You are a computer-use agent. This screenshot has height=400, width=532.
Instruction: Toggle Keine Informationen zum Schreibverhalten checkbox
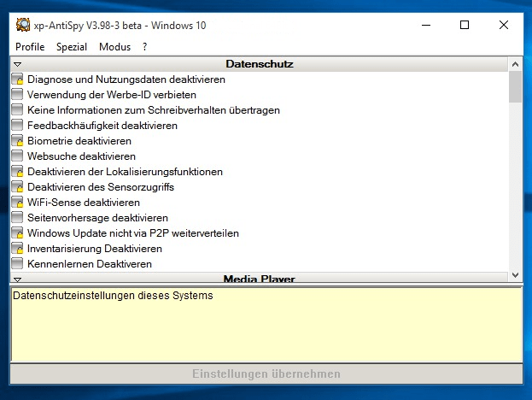[17, 109]
